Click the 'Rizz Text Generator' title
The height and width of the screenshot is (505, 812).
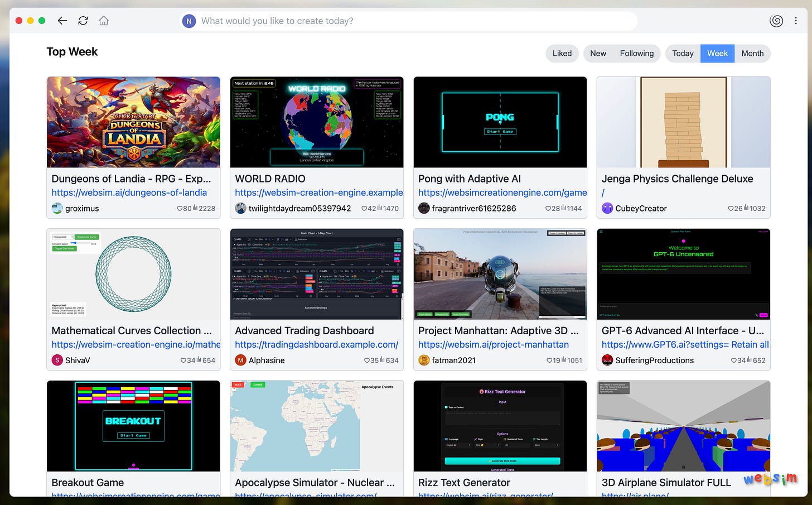(464, 483)
